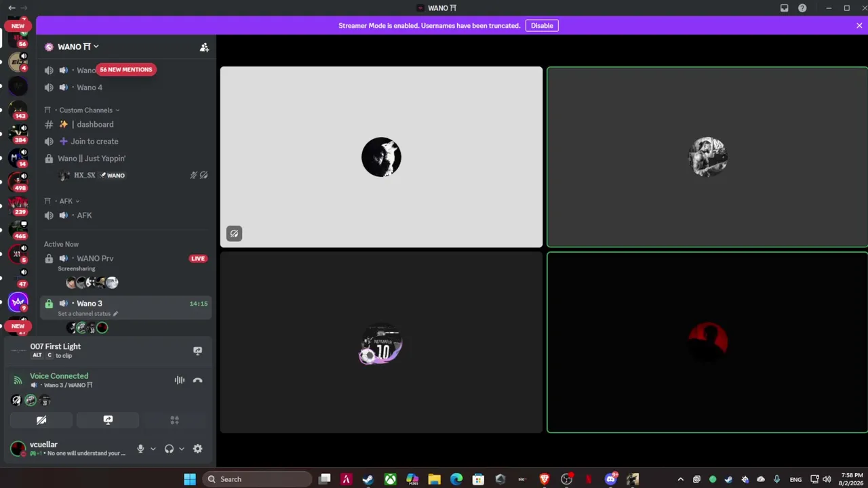This screenshot has height=488, width=868.
Task: Open Steam from the taskbar
Action: (x=368, y=479)
